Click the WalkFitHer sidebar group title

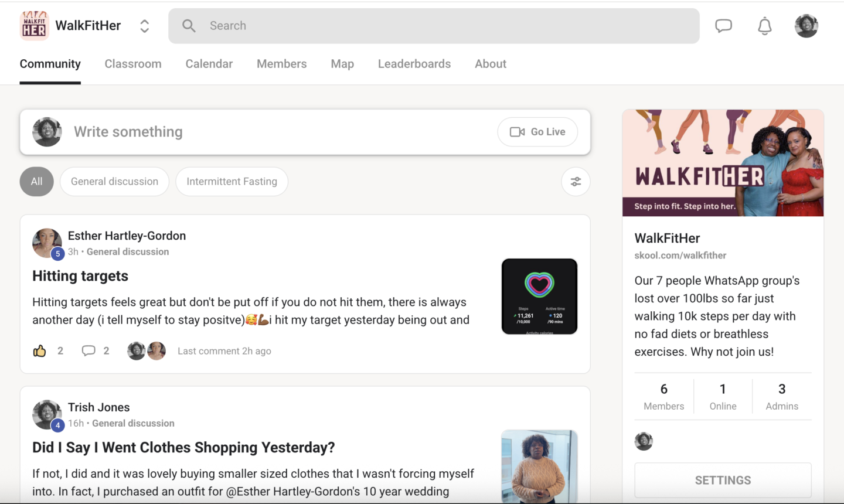tap(668, 239)
